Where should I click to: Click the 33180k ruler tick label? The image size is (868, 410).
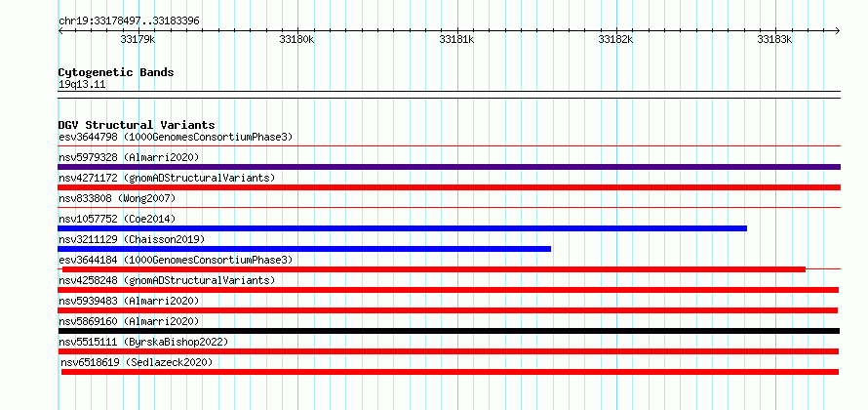[297, 39]
